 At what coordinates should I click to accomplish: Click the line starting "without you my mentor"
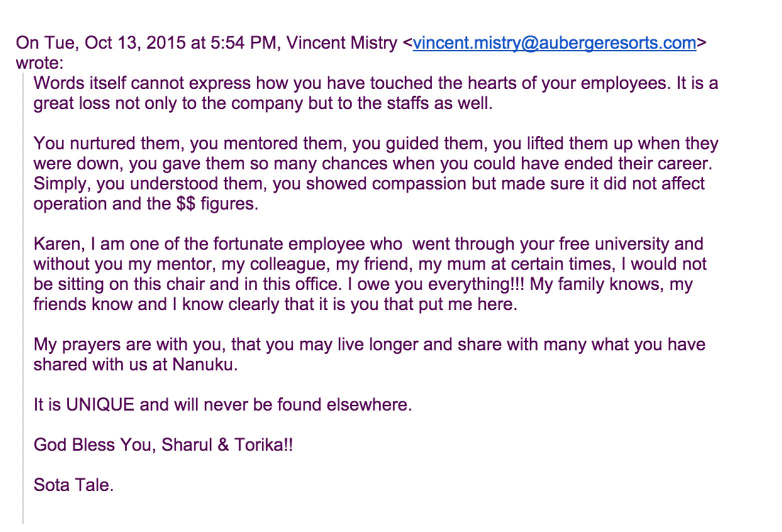coord(369,264)
